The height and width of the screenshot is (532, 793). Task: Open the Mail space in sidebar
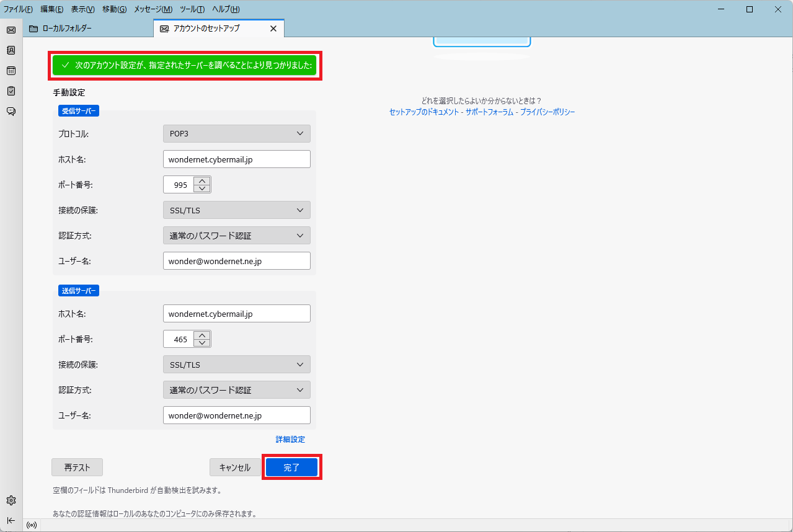coord(11,30)
